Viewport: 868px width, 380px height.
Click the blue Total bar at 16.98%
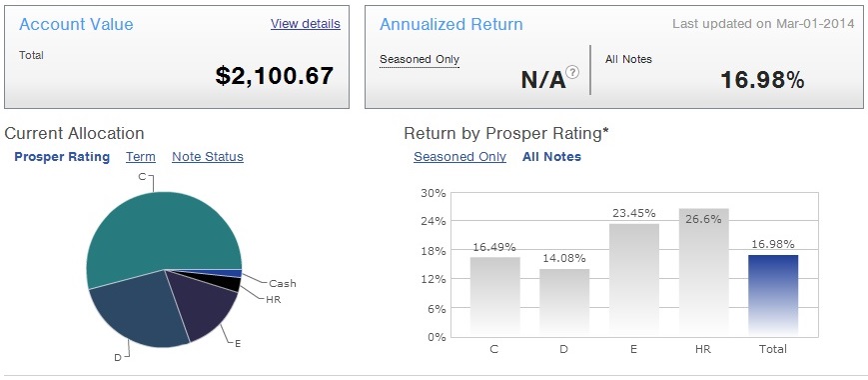coord(773,296)
